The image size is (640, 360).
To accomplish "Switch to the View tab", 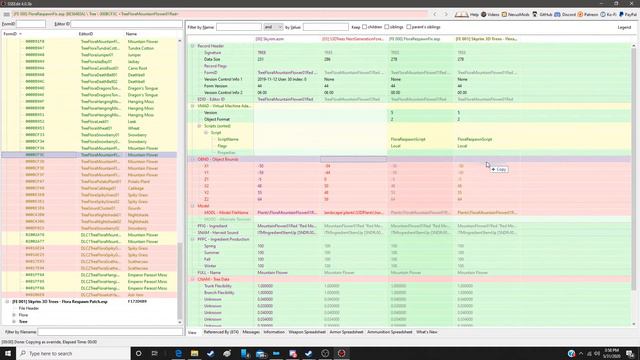I will pos(192,332).
